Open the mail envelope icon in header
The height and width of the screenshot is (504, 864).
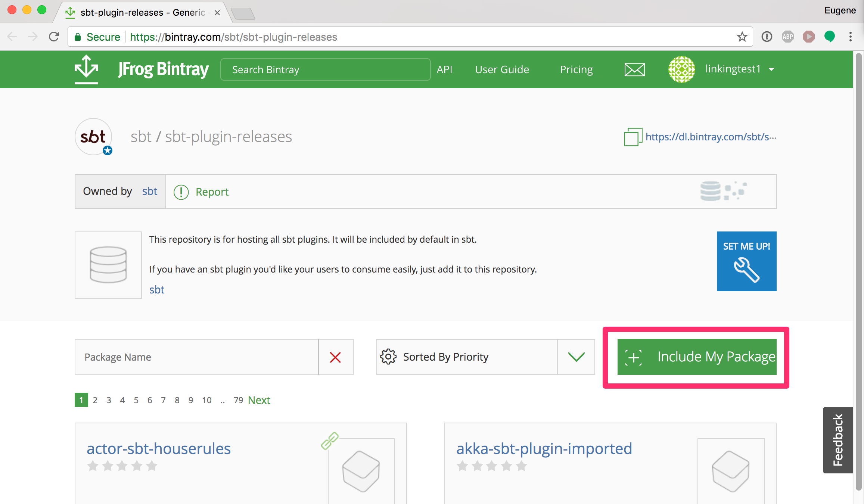tap(634, 69)
